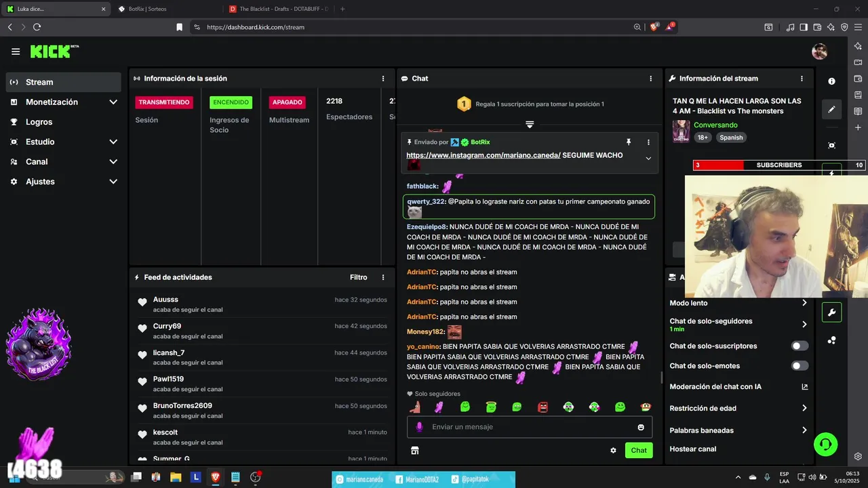Open the pinned message options menu
This screenshot has width=868, height=488.
[648, 142]
